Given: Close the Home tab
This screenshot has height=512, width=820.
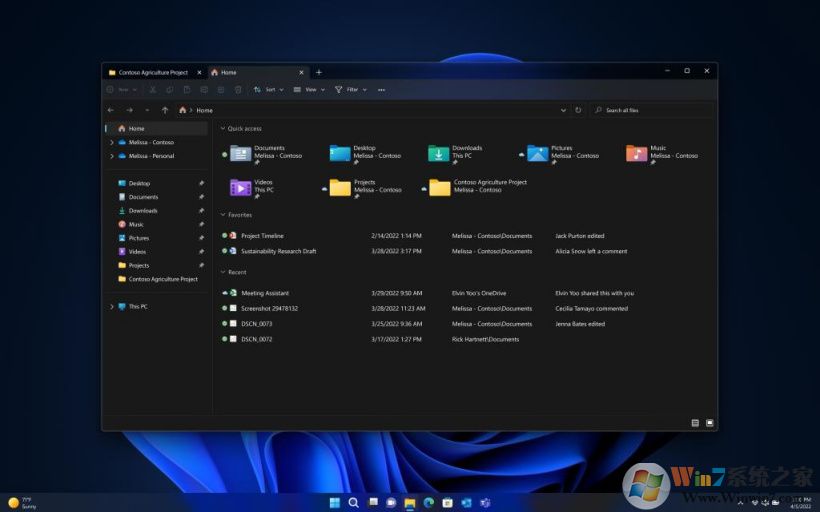Looking at the screenshot, I should (x=303, y=72).
